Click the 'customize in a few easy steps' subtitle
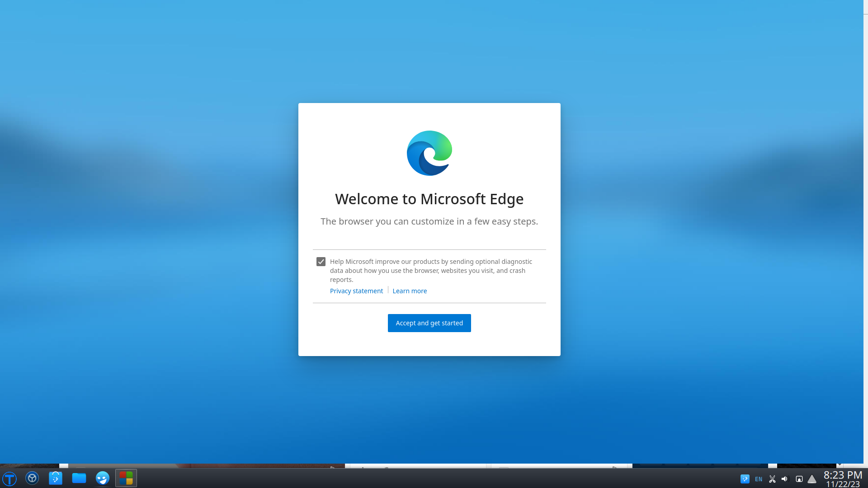The image size is (868, 488). (x=429, y=221)
